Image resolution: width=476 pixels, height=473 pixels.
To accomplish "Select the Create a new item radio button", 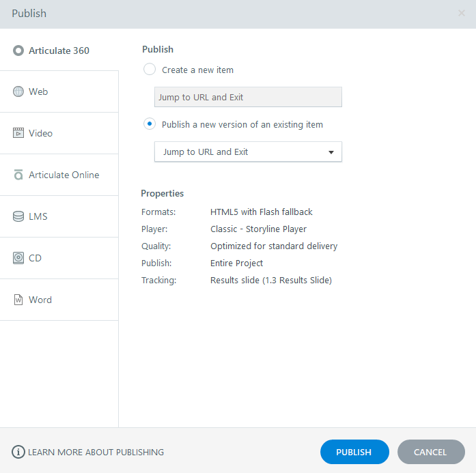I will click(x=150, y=70).
